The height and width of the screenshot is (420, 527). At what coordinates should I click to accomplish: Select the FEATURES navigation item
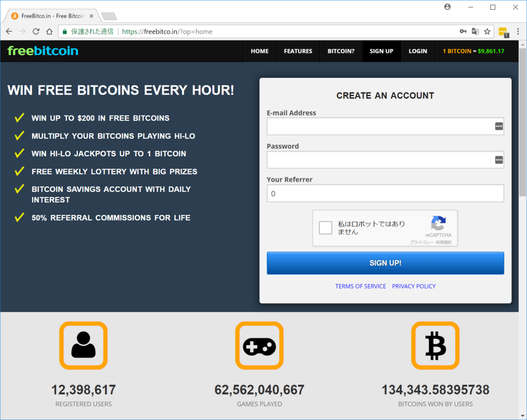[297, 51]
